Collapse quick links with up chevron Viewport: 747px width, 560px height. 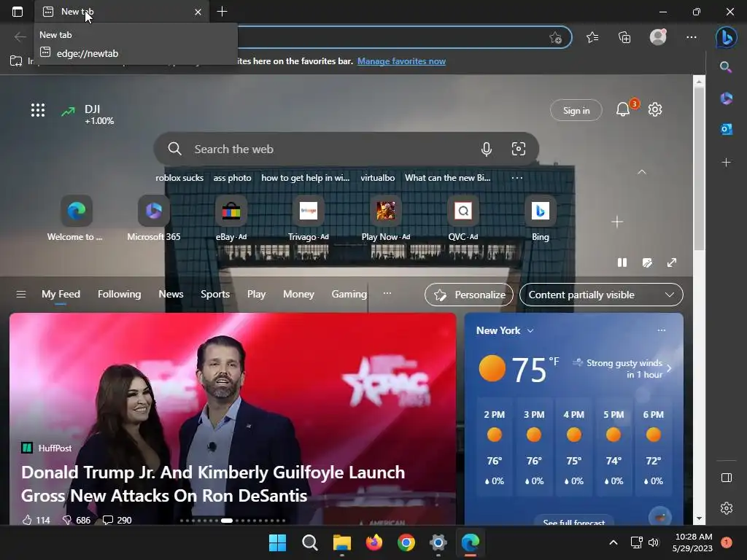click(642, 172)
